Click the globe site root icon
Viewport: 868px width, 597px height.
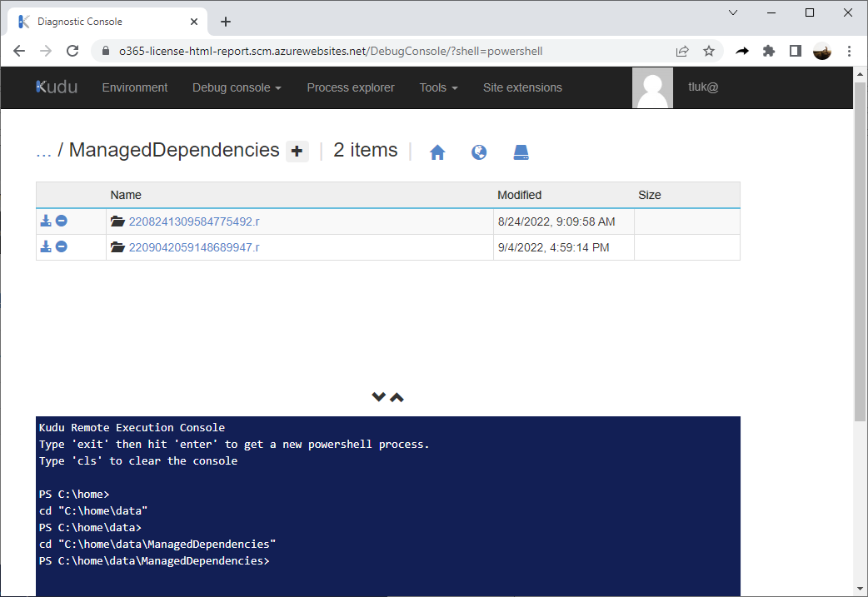[x=479, y=152]
